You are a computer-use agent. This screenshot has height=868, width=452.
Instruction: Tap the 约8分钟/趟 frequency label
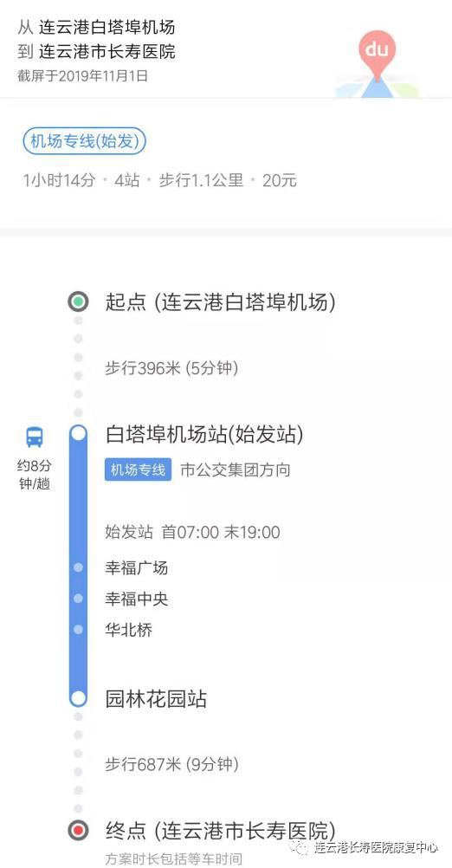35,475
